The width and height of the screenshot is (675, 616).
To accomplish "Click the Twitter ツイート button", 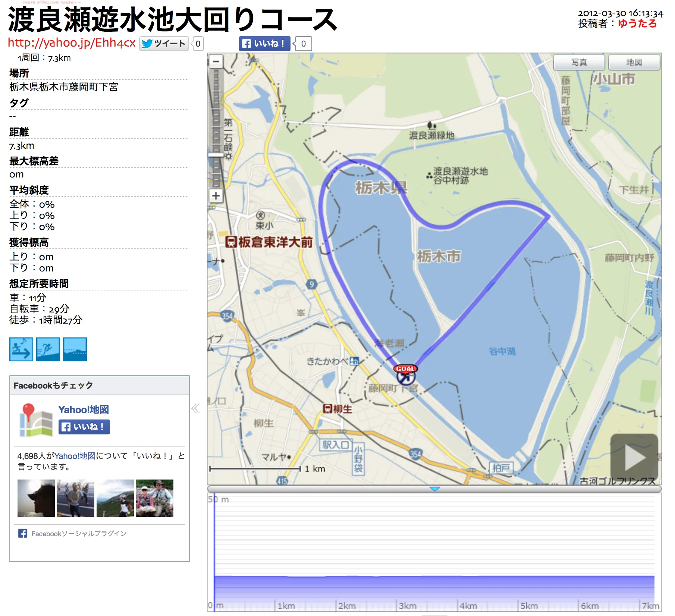I will pos(164,44).
